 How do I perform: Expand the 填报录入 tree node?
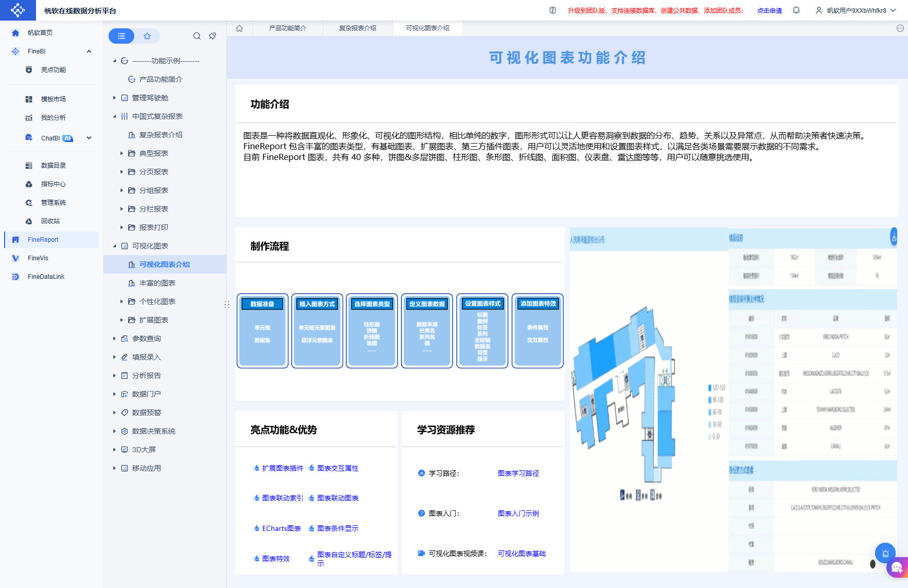point(114,357)
